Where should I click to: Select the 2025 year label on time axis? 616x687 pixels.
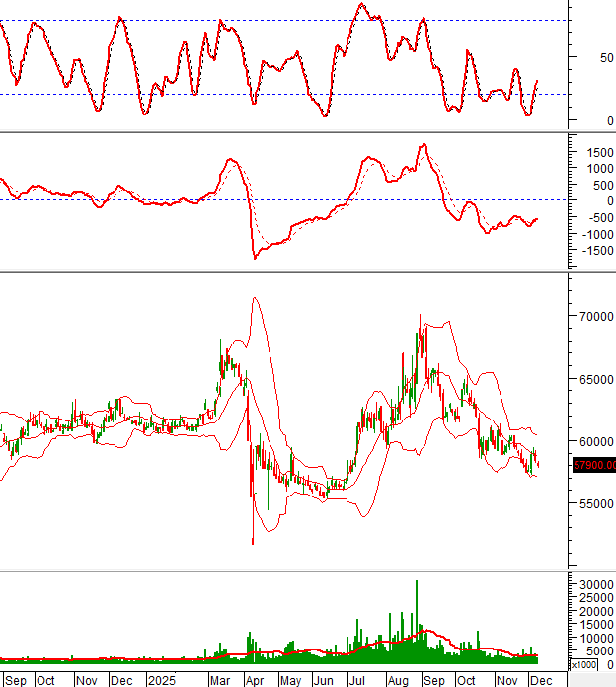pyautogui.click(x=161, y=680)
